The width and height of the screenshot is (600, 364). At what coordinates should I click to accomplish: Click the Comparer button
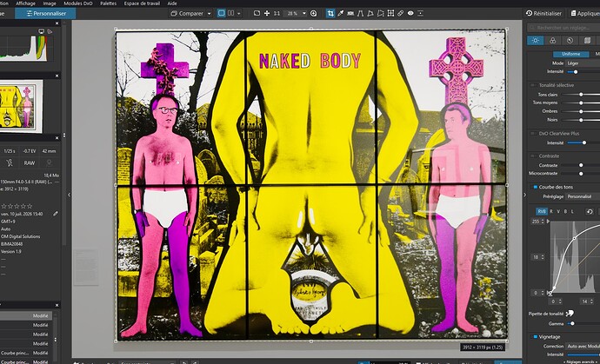coord(187,13)
